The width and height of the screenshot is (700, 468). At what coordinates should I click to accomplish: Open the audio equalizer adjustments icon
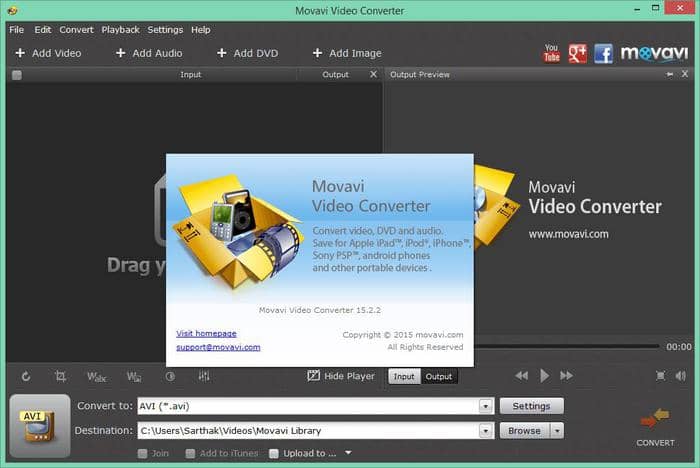204,376
